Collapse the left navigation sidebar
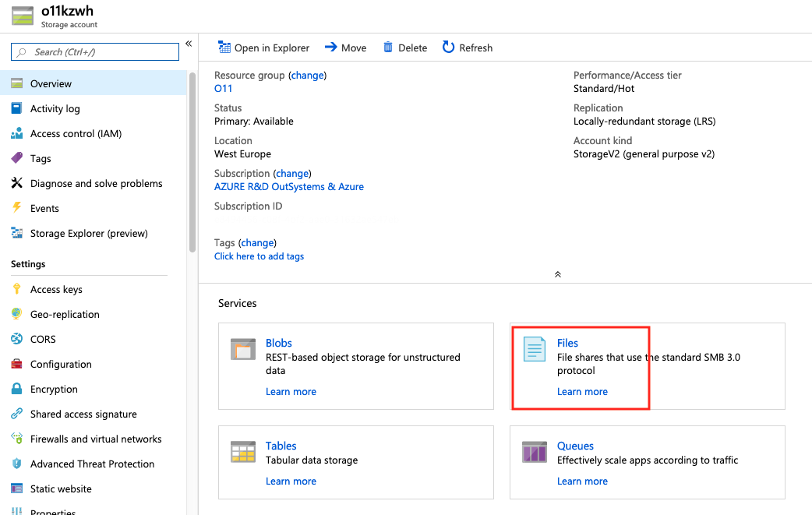The width and height of the screenshot is (812, 515). 189,44
